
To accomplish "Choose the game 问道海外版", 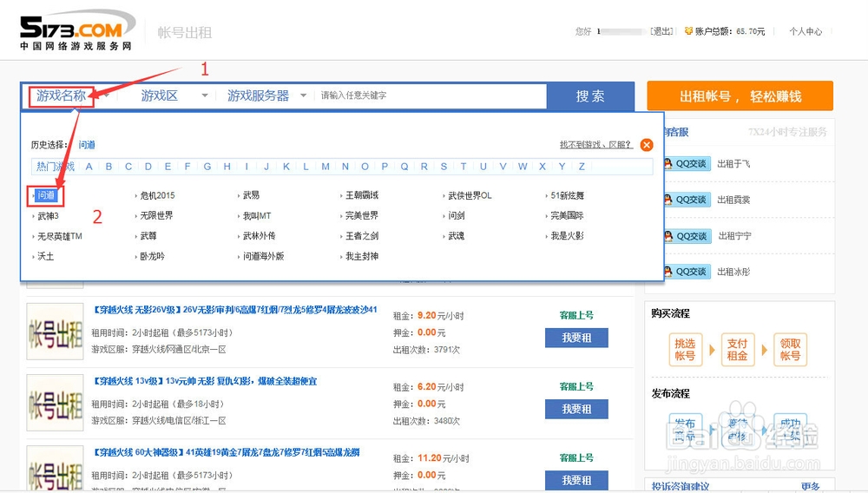I will (264, 256).
